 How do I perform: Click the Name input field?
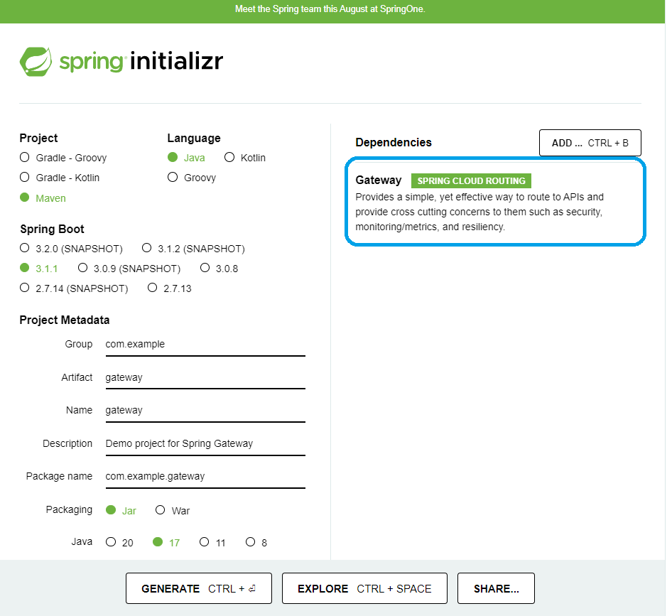point(205,411)
